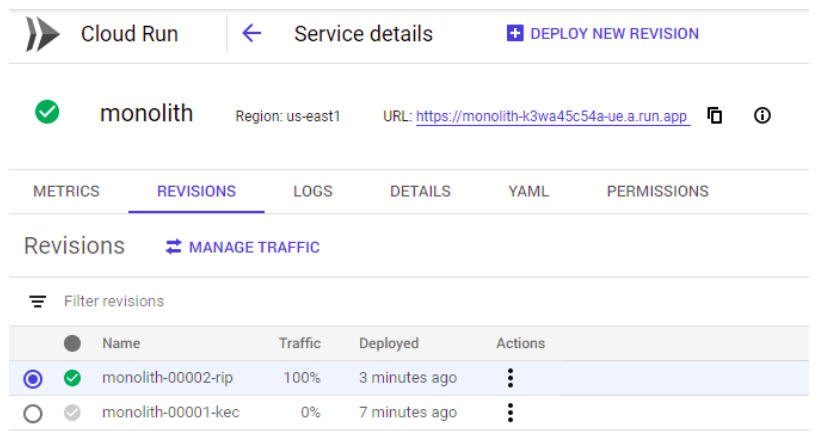Image resolution: width=822 pixels, height=442 pixels.
Task: Click the Cloud Run product title
Action: click(x=129, y=34)
